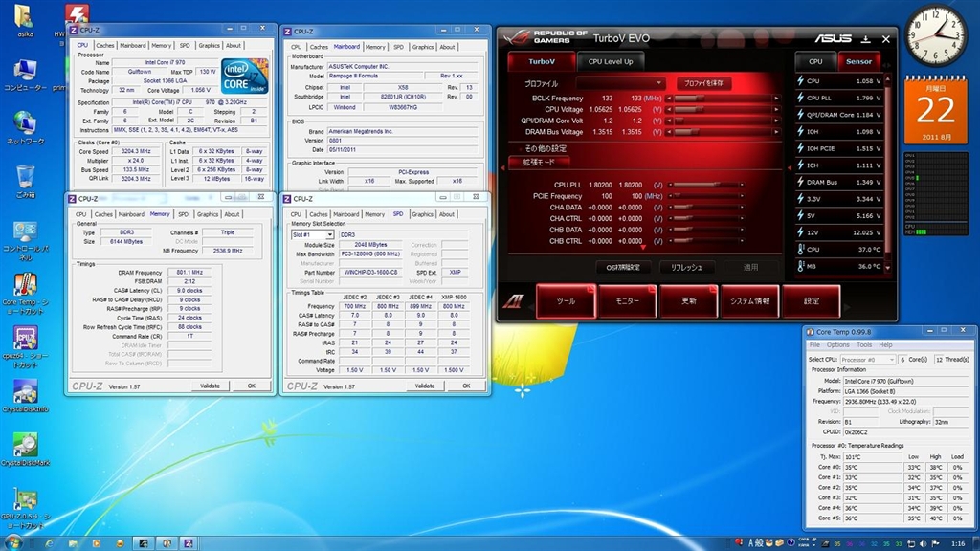Increase CPU Voltage with its right arrow
This screenshot has width=980, height=551.
coord(776,109)
